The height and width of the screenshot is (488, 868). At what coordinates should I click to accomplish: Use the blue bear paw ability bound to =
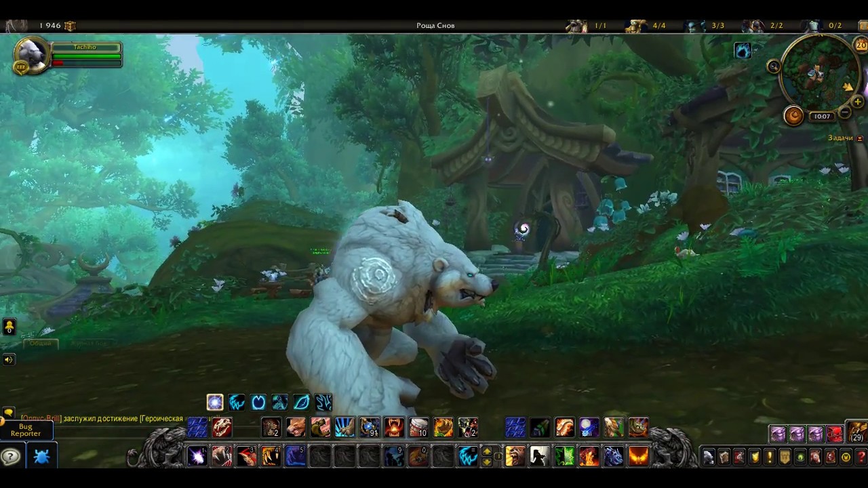tap(467, 455)
